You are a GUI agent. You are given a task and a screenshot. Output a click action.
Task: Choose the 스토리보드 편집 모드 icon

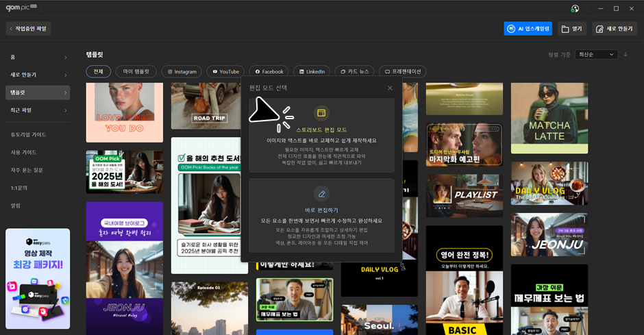pos(321,113)
